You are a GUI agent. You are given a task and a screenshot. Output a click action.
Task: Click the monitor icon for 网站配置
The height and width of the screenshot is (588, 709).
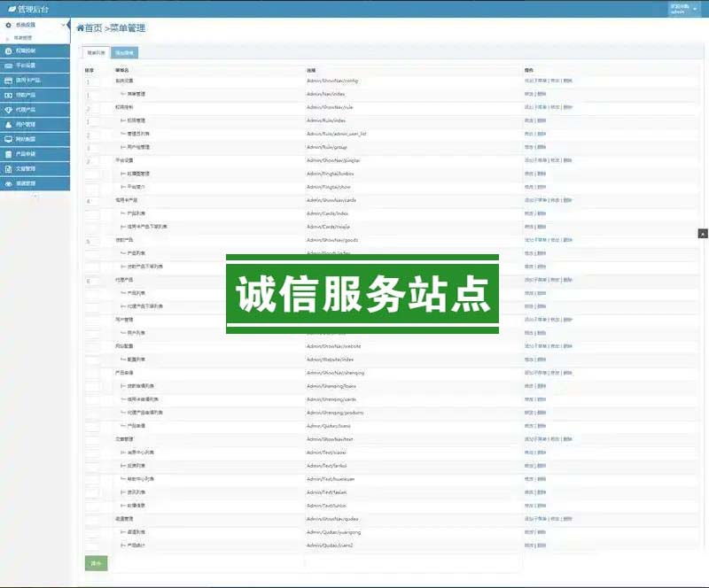point(8,139)
